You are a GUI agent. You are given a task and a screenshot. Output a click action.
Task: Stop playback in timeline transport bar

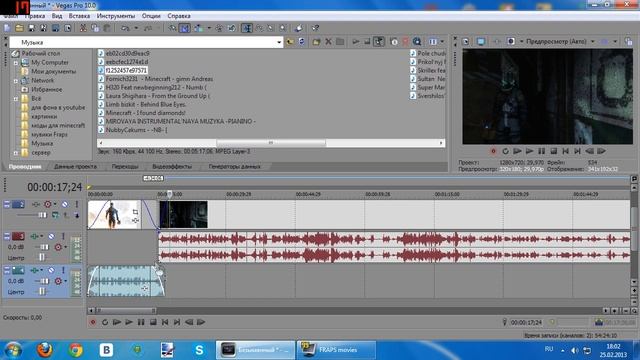(153, 322)
